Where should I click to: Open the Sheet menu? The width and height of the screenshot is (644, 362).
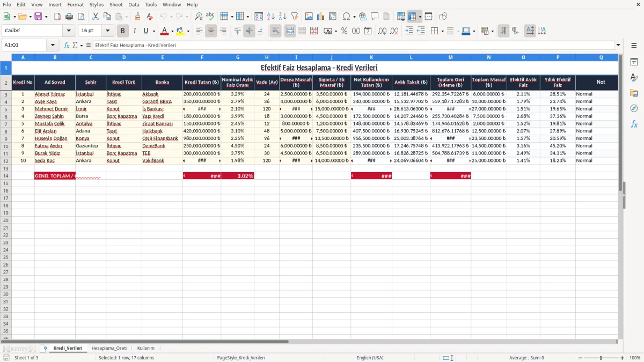point(116,4)
